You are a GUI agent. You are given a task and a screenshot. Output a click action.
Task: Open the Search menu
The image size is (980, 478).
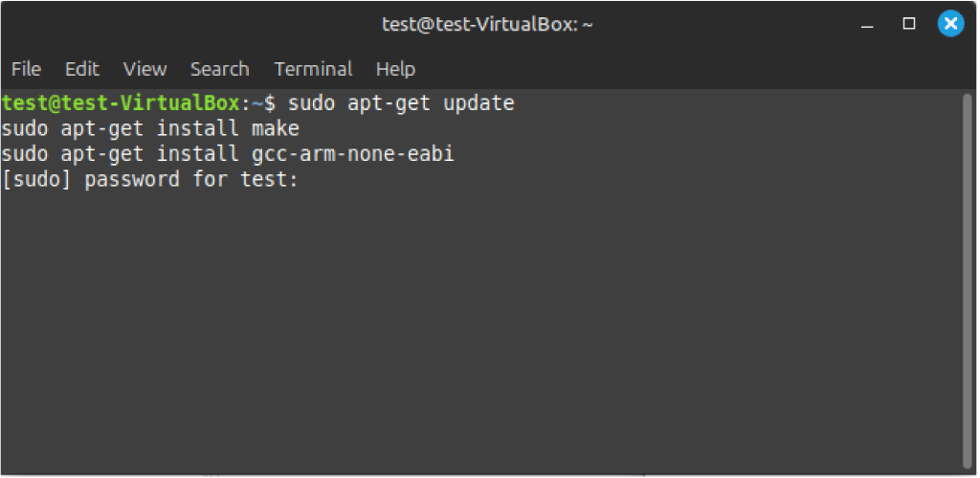(219, 69)
